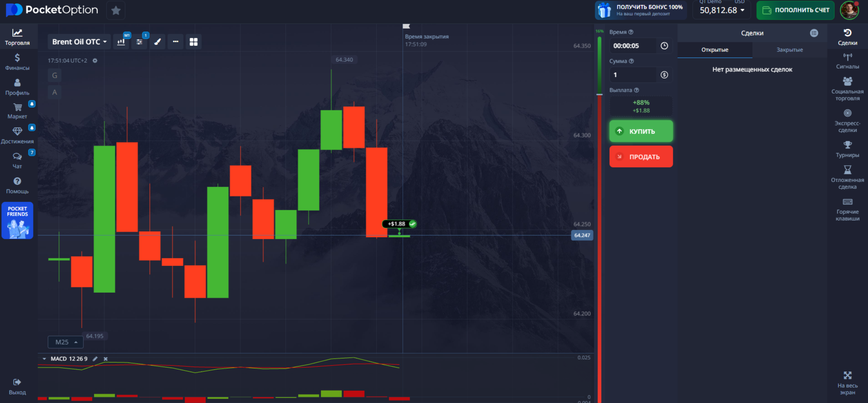Click the Сумма amount input field
Image resolution: width=868 pixels, height=403 pixels.
[633, 75]
